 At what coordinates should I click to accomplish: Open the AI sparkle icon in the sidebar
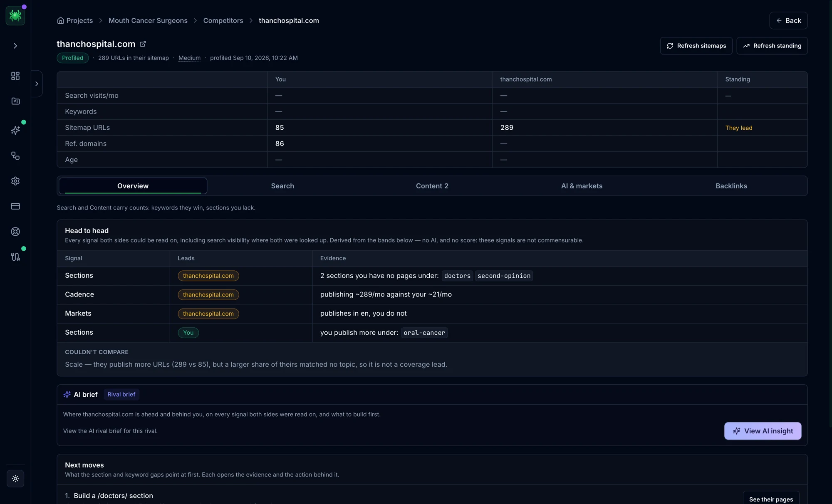[x=15, y=131]
